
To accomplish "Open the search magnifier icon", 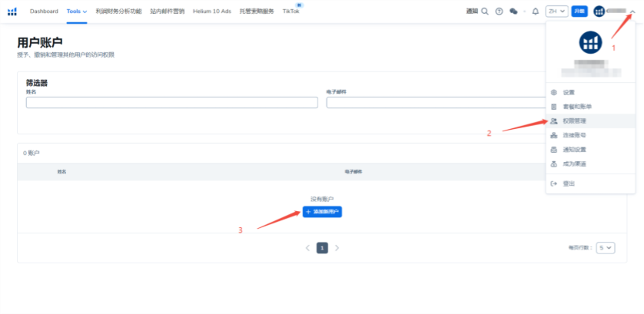I will [484, 12].
